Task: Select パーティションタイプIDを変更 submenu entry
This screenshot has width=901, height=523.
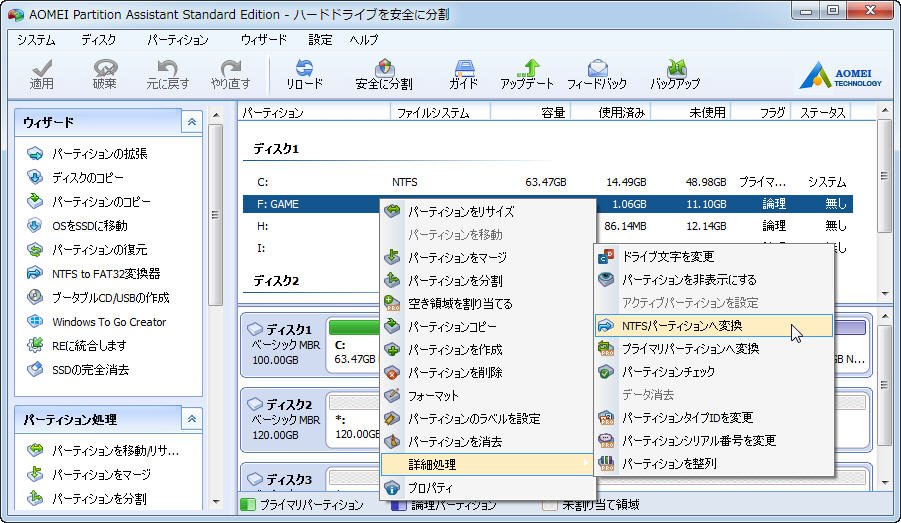Action: [714, 417]
